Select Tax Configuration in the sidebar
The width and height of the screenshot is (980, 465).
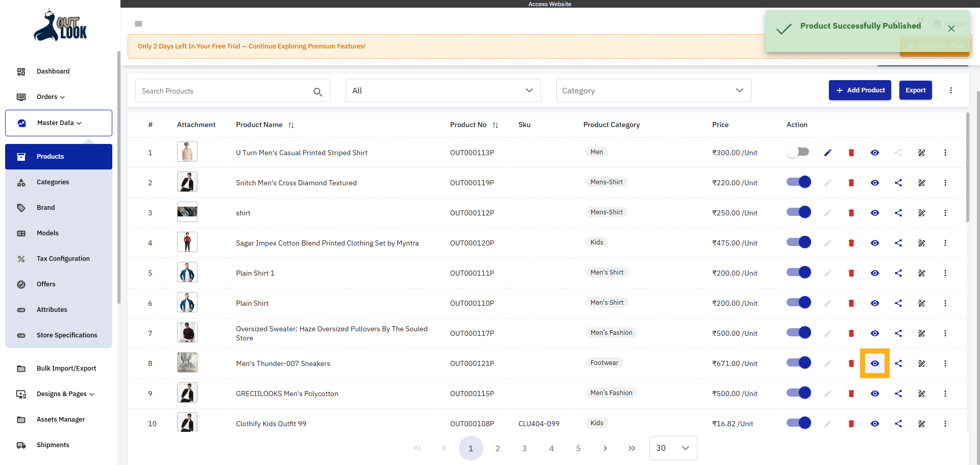click(62, 258)
